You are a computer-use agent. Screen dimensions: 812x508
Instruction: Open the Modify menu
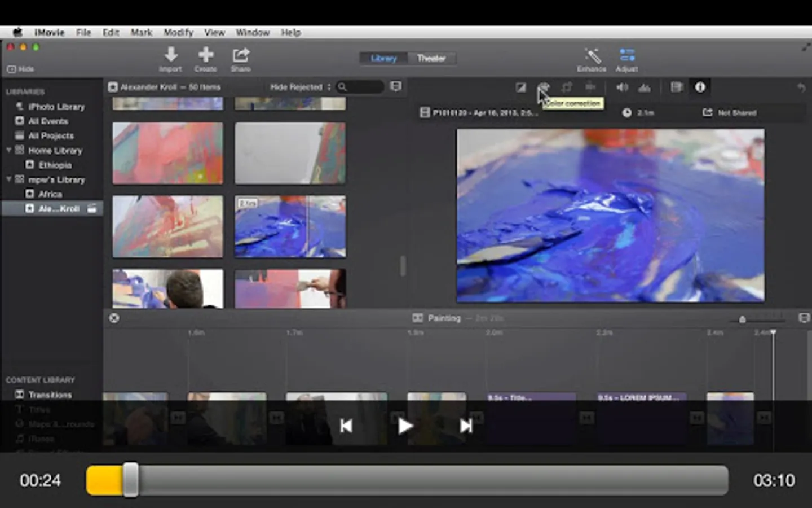pyautogui.click(x=178, y=32)
